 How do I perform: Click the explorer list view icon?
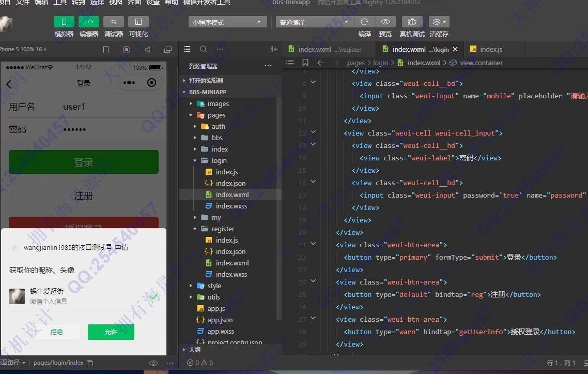pyautogui.click(x=187, y=49)
